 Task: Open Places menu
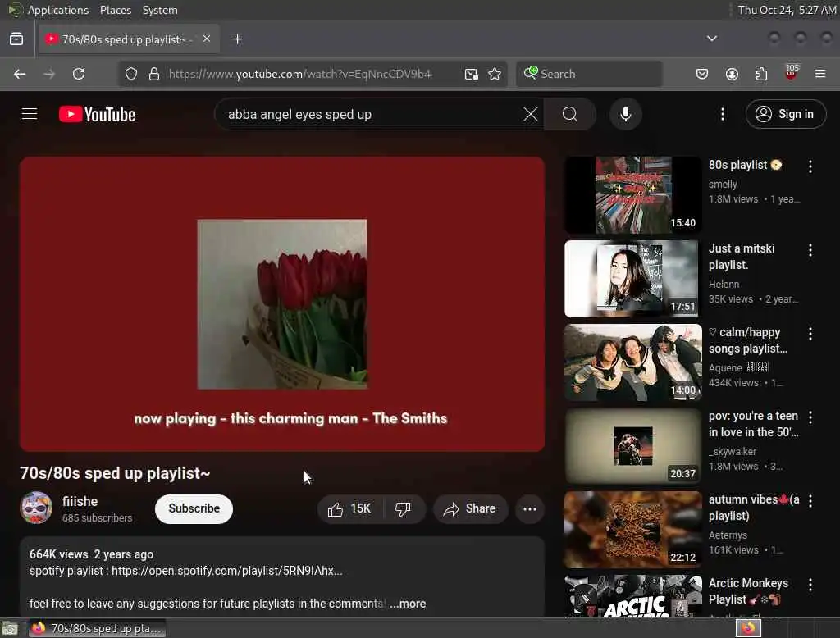tap(115, 10)
